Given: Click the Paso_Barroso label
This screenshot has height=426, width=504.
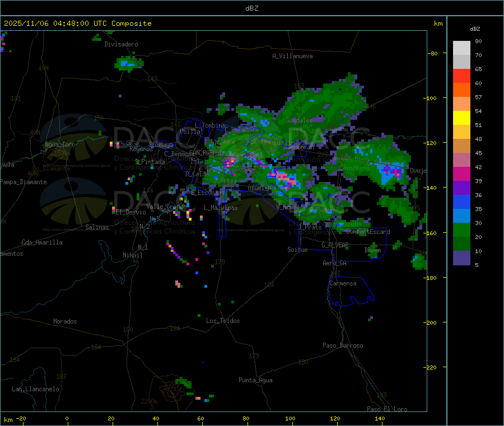Looking at the screenshot, I should tap(343, 345).
